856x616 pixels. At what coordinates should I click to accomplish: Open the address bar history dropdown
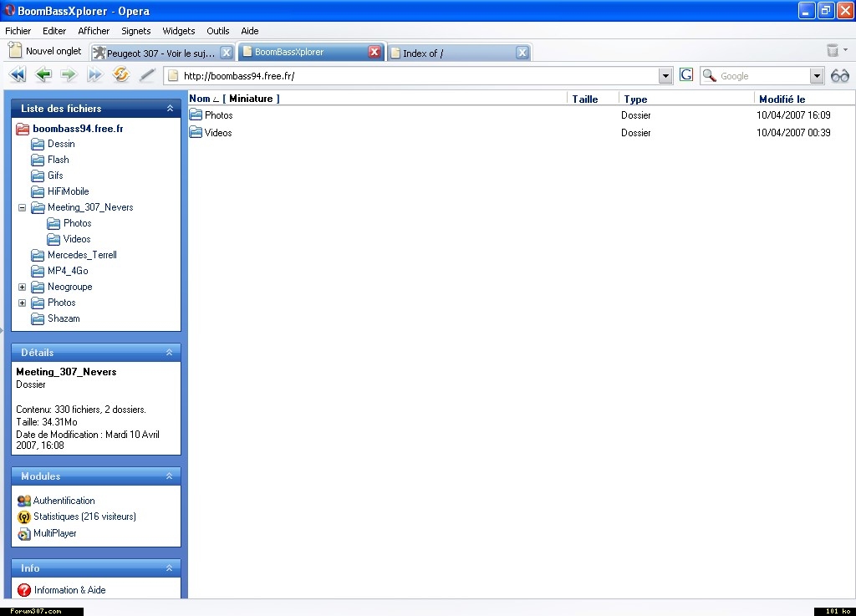[x=665, y=76]
